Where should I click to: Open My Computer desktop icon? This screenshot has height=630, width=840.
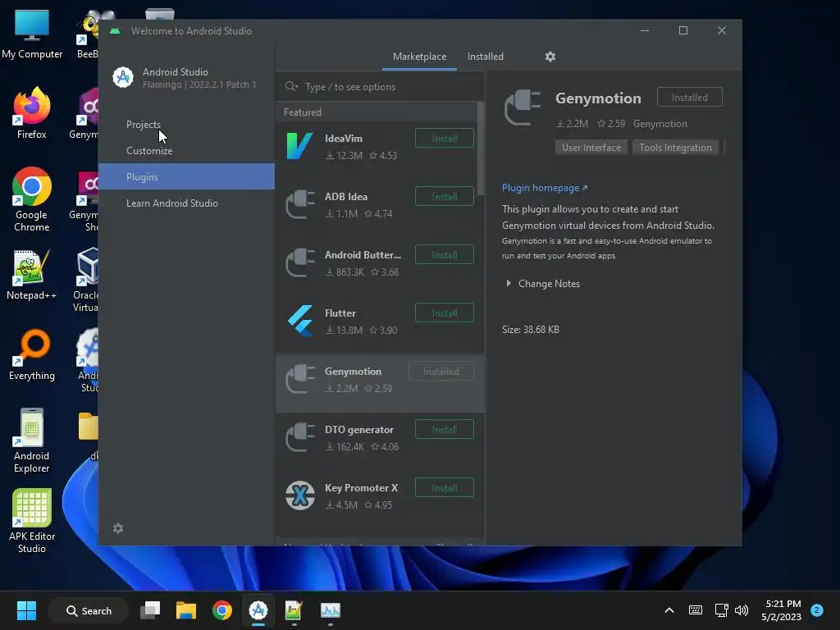pyautogui.click(x=32, y=33)
